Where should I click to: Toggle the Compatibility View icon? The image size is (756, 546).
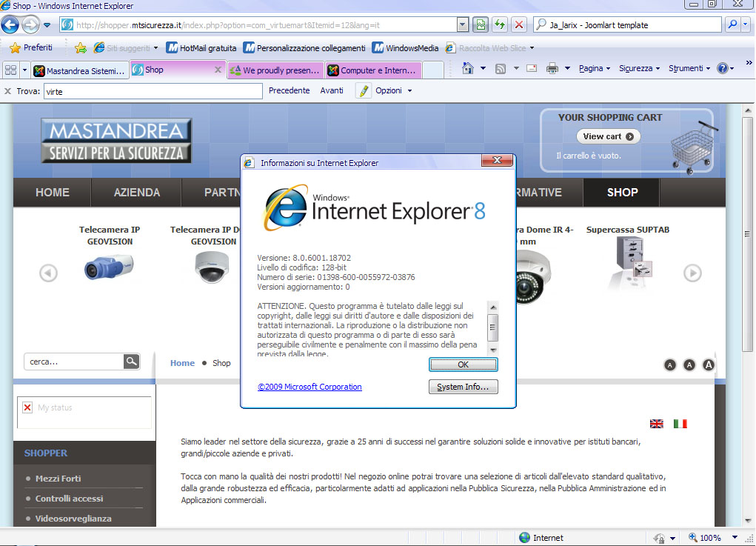[x=481, y=25]
